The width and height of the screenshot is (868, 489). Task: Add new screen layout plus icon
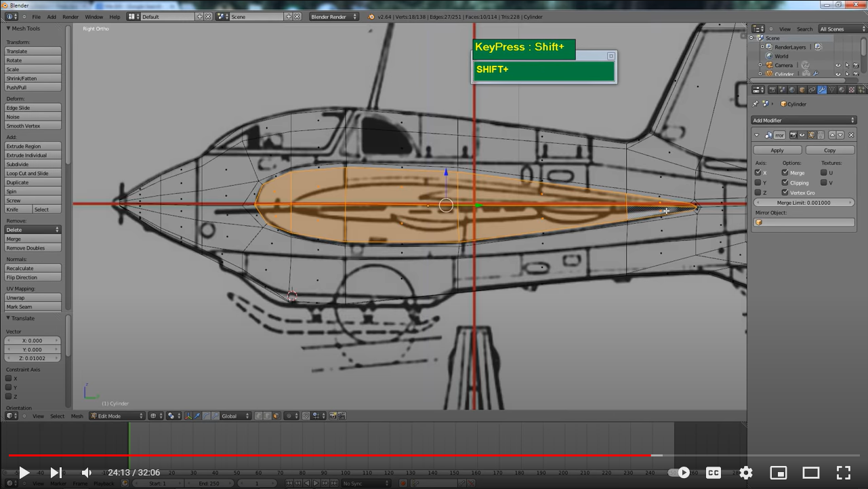[x=199, y=16]
